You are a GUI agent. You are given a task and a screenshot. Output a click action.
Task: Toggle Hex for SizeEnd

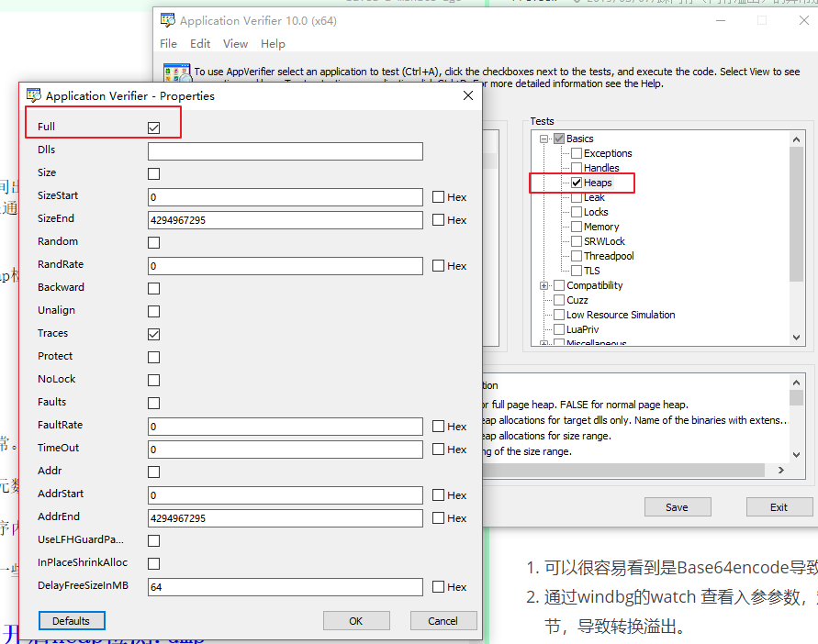[438, 219]
